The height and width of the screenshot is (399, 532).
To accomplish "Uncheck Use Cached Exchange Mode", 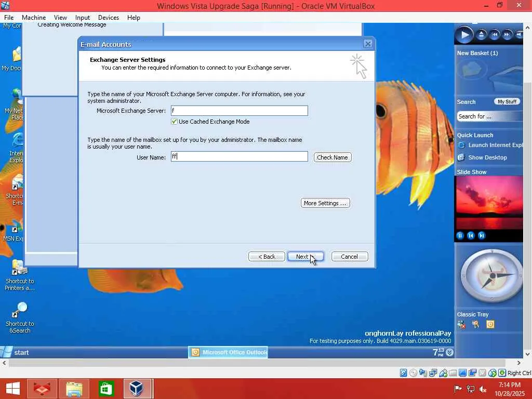I will (174, 122).
